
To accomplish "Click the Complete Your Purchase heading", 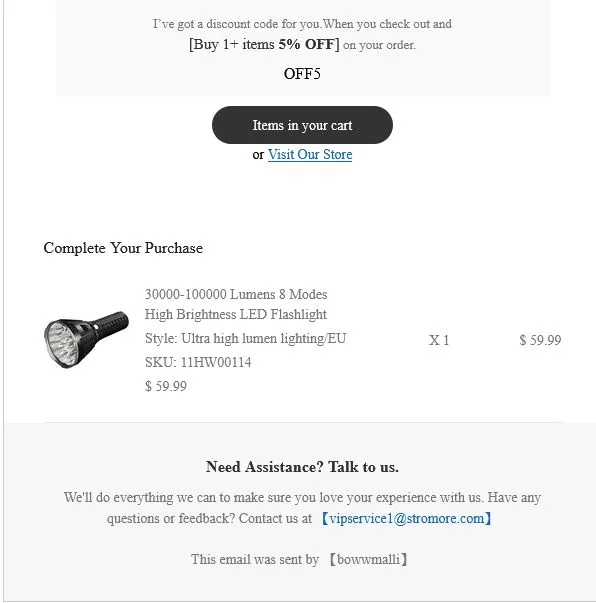I will pos(123,248).
